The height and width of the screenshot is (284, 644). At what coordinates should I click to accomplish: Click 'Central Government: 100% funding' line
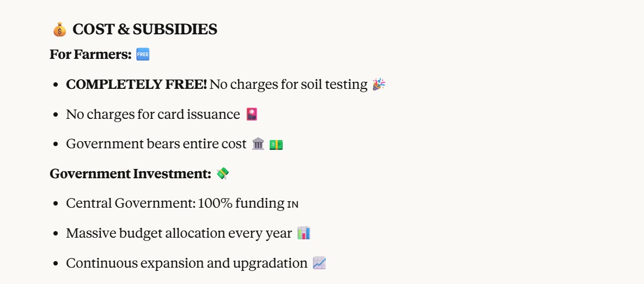point(175,204)
